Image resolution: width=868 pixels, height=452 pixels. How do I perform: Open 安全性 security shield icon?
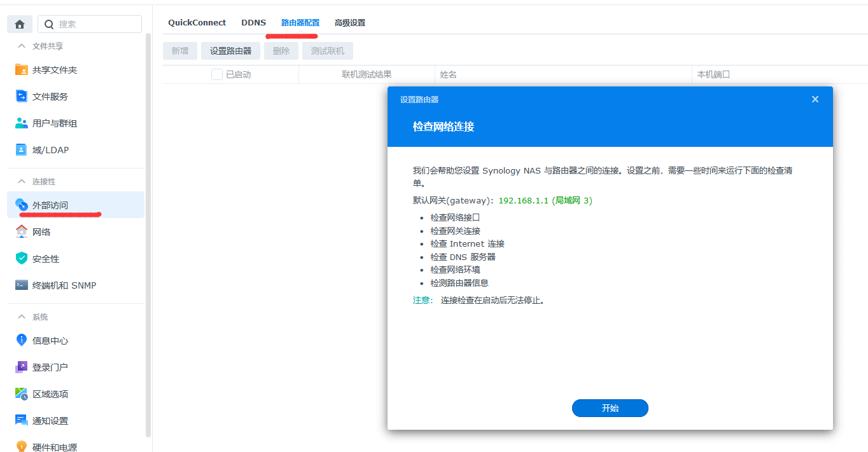(22, 259)
